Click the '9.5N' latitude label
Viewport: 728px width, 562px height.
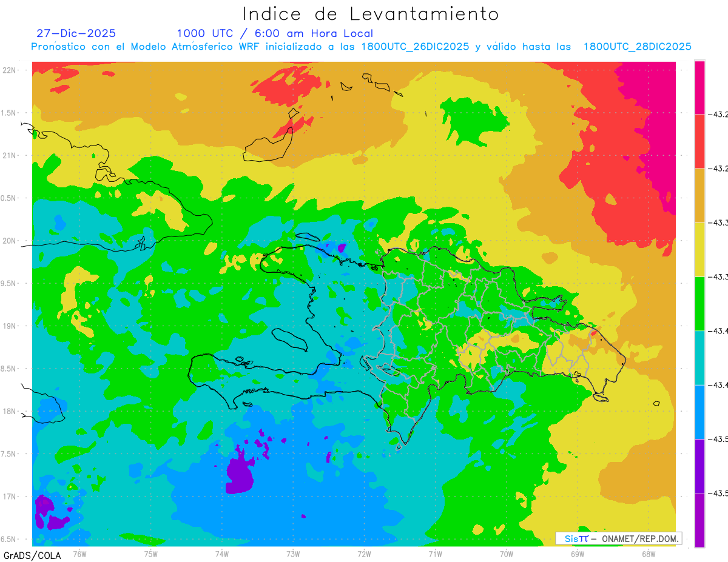click(9, 283)
